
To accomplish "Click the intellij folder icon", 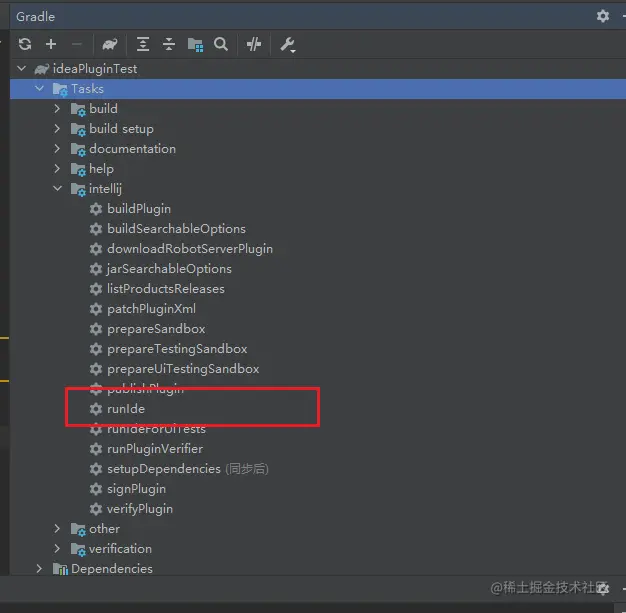I will coord(78,189).
